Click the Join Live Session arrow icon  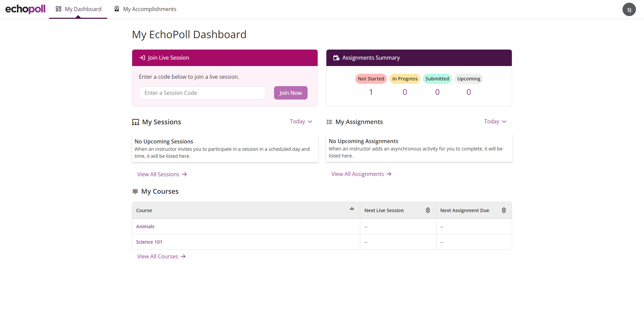click(142, 58)
